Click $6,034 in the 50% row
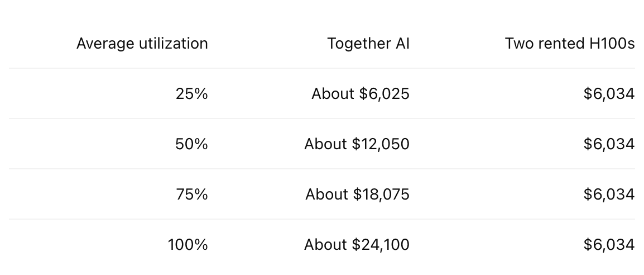The image size is (644, 275). (609, 144)
